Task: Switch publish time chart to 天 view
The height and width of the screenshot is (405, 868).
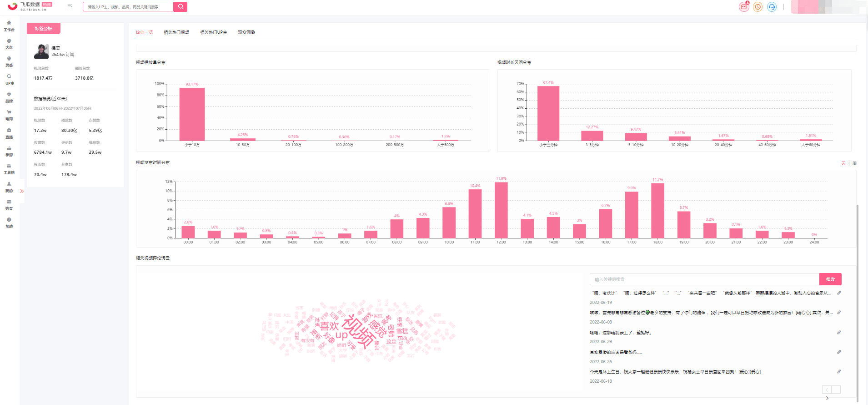Action: point(843,163)
